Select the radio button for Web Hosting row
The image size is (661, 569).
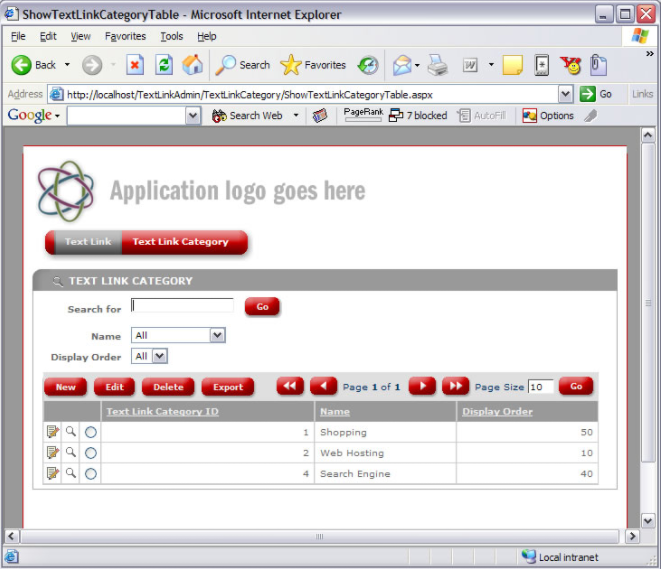click(x=91, y=453)
